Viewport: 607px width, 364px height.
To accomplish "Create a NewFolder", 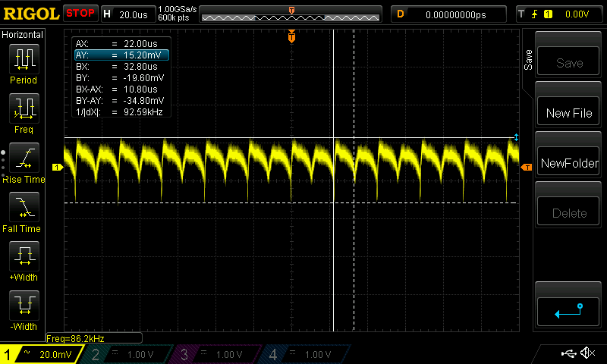I will (x=568, y=162).
